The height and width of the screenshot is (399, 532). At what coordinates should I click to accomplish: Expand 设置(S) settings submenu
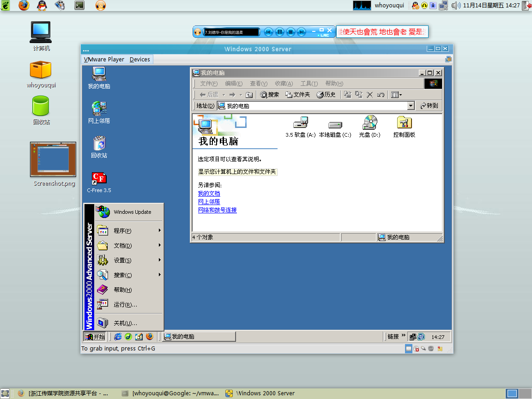click(x=129, y=260)
